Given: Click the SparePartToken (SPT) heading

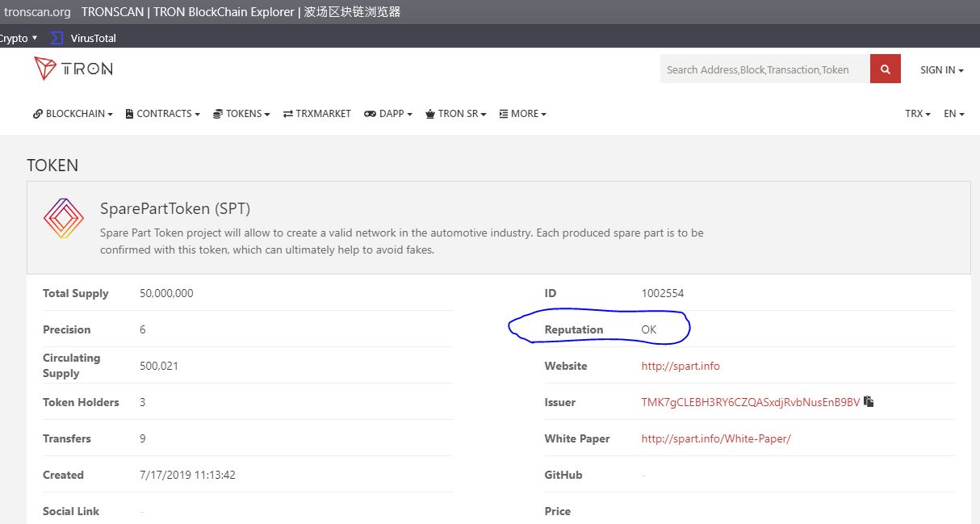Looking at the screenshot, I should 175,208.
